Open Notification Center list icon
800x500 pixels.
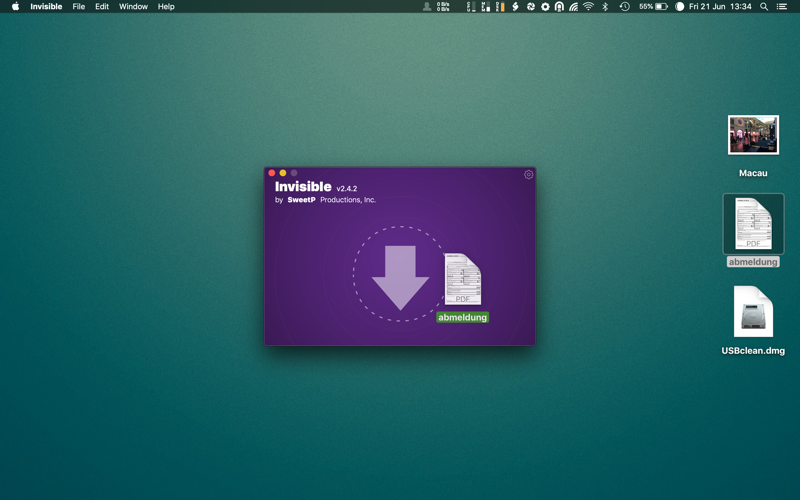pos(782,7)
